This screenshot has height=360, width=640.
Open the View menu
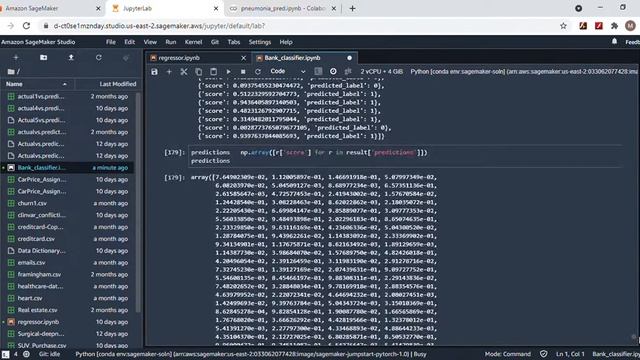coord(150,42)
